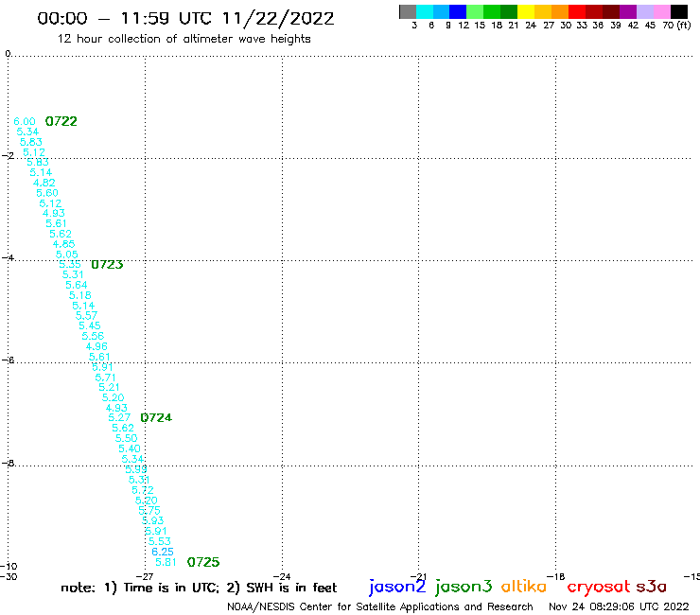The width and height of the screenshot is (700, 615).
Task: Click the -18 longitude axis label
Action: (x=556, y=576)
